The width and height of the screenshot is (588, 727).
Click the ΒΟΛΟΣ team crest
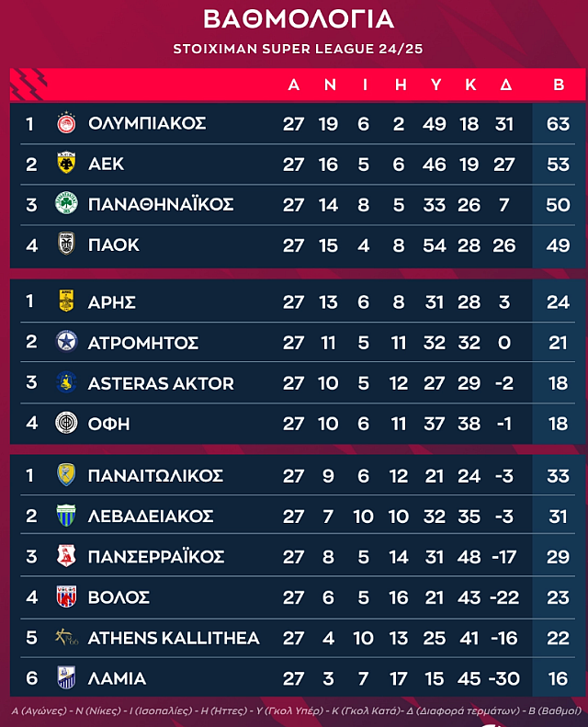[66, 596]
